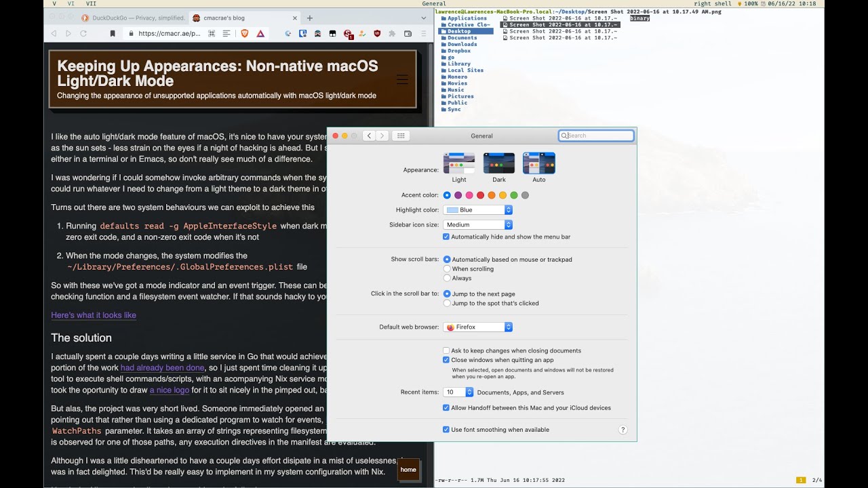
Task: Toggle Allow Handoff with iCloud devices
Action: [446, 408]
